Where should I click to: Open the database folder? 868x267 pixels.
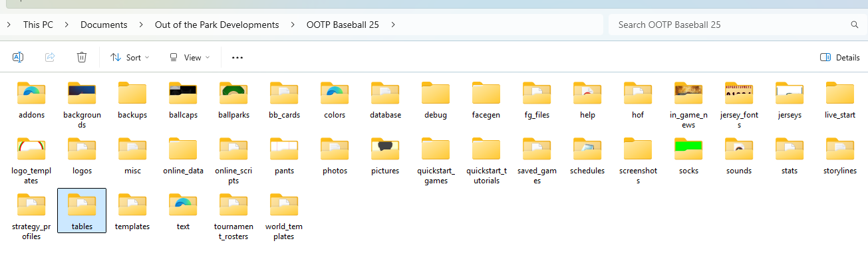tap(385, 100)
